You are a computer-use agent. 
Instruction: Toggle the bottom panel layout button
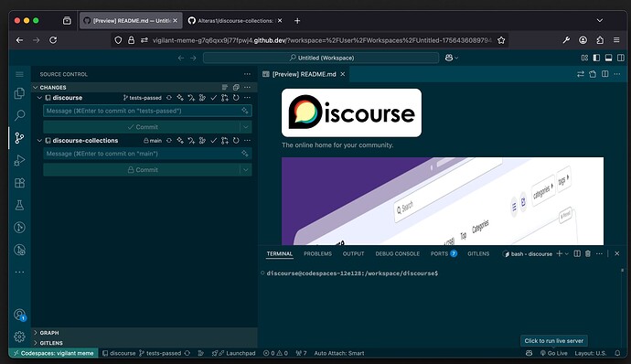(608, 58)
